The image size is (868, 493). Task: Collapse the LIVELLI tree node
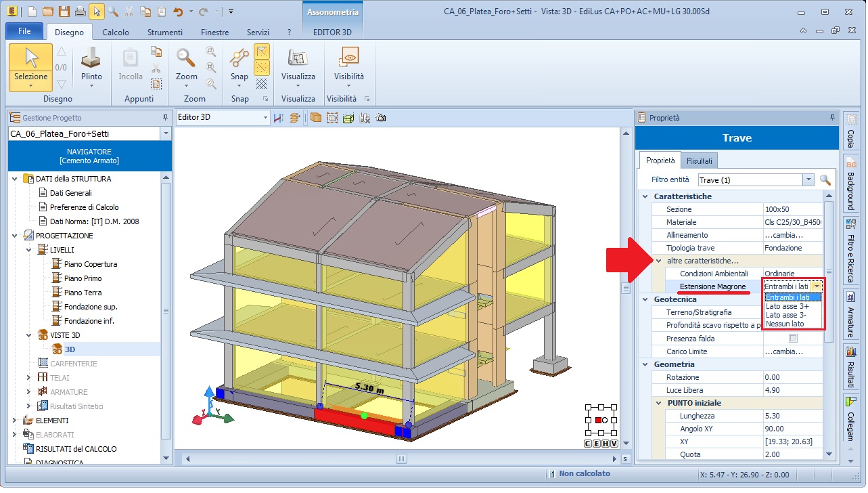(x=29, y=250)
